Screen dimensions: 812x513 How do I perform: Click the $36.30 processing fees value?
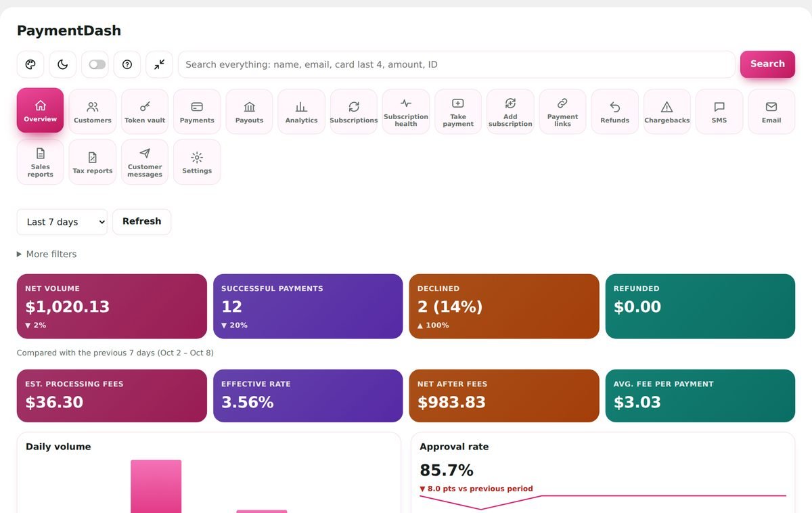point(54,403)
